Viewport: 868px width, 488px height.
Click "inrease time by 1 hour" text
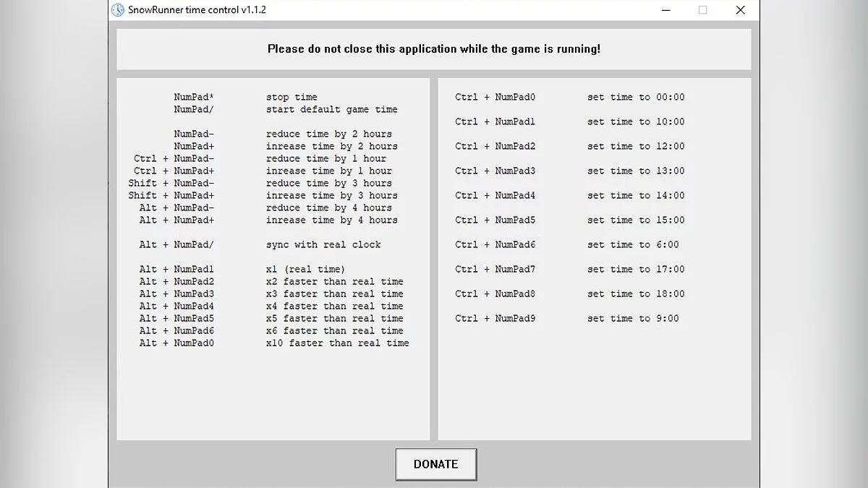[x=329, y=171]
